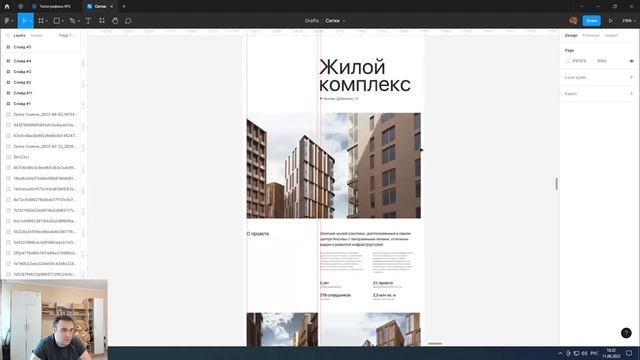Switch to the Inspect tab
640x360 pixels.
pyautogui.click(x=611, y=36)
